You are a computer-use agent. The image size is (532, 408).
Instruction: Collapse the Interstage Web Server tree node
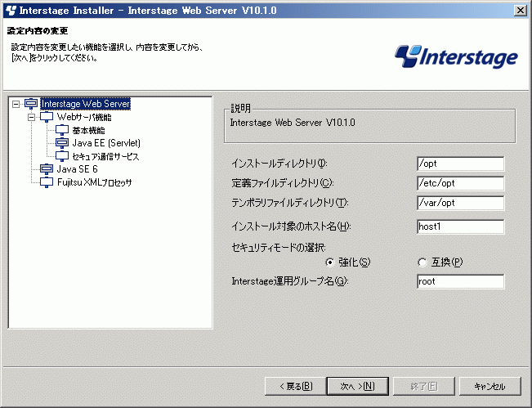[x=16, y=104]
